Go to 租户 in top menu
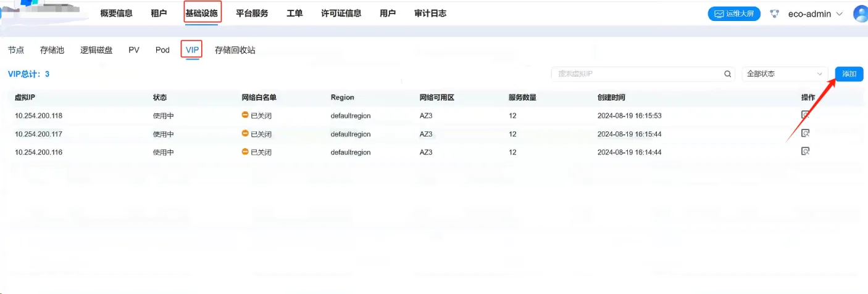868x294 pixels. pos(159,13)
